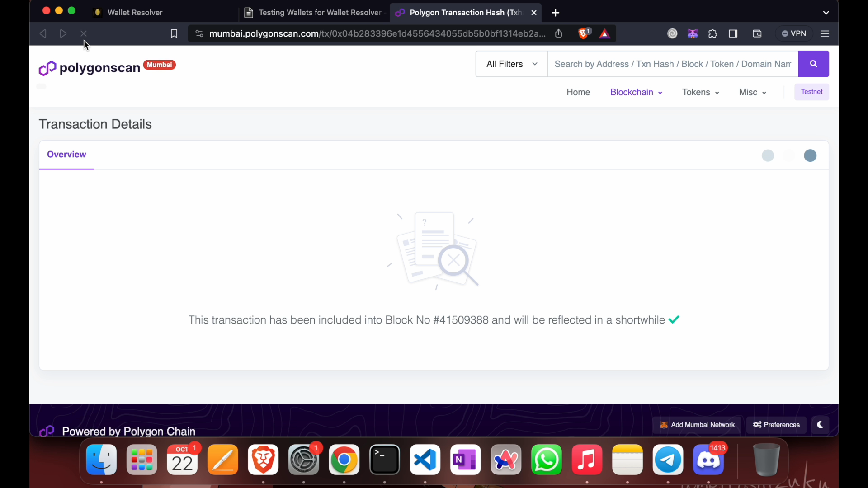Open a new tab with the plus button

[556, 13]
